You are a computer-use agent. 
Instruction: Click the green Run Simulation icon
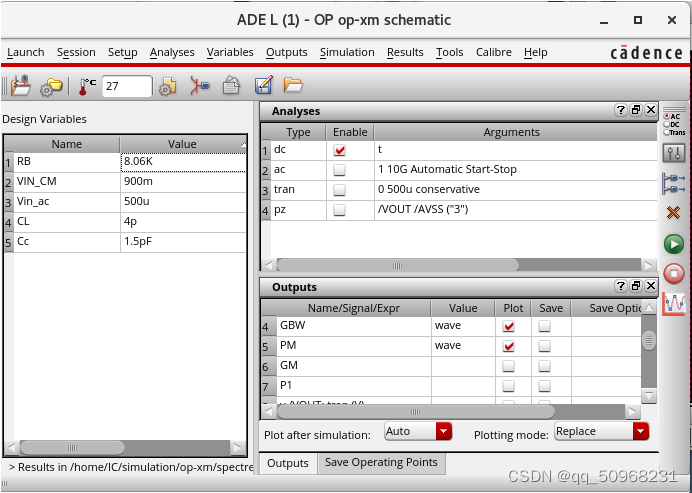tap(674, 244)
